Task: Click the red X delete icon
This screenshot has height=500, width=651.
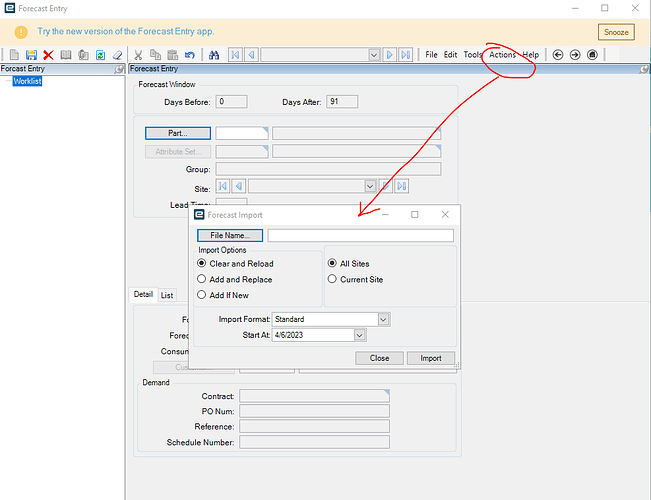Action: point(48,55)
